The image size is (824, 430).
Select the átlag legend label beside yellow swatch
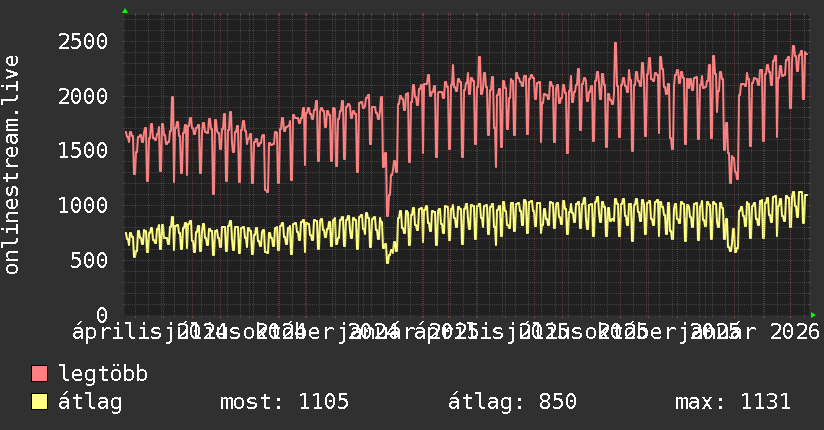tap(90, 402)
